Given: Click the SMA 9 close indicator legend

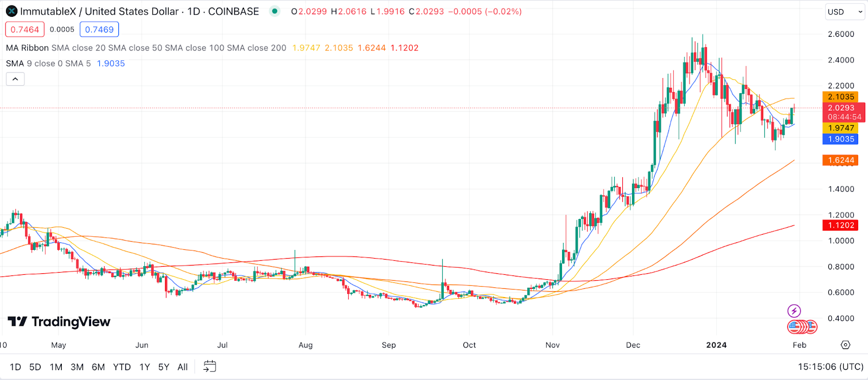Looking at the screenshot, I should click(48, 63).
